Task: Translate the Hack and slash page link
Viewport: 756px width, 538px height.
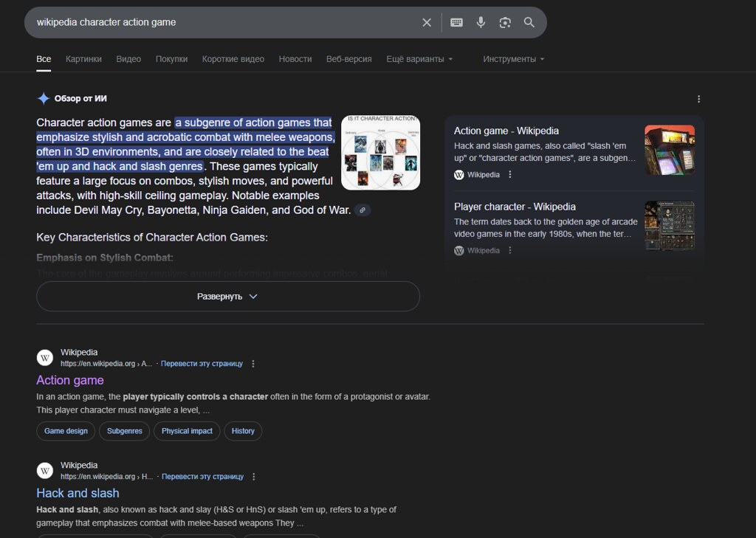Action: [202, 477]
